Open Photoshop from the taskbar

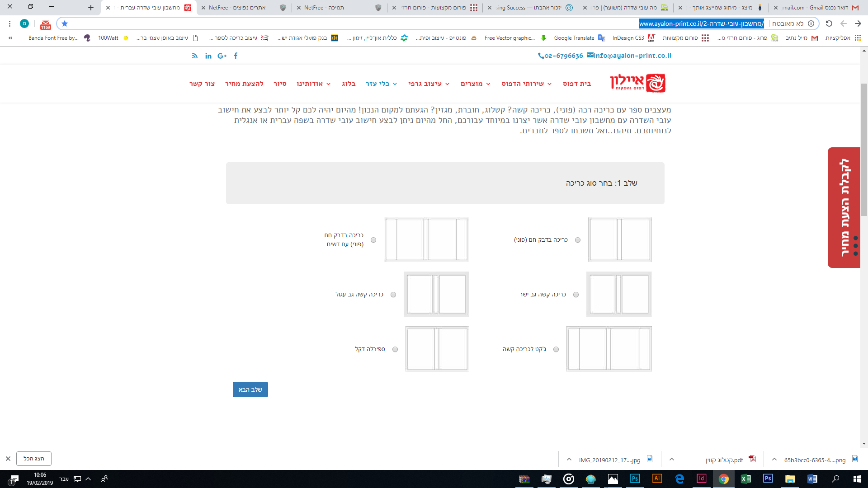pos(635,479)
